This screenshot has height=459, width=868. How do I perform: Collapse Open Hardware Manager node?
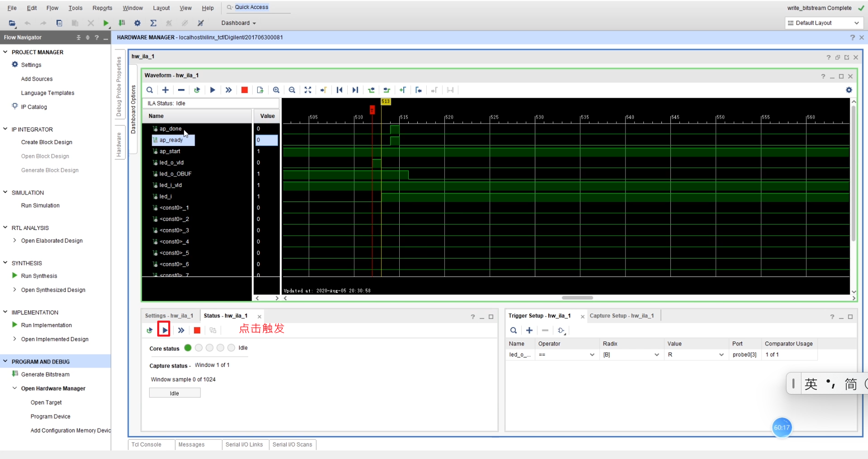pos(15,388)
